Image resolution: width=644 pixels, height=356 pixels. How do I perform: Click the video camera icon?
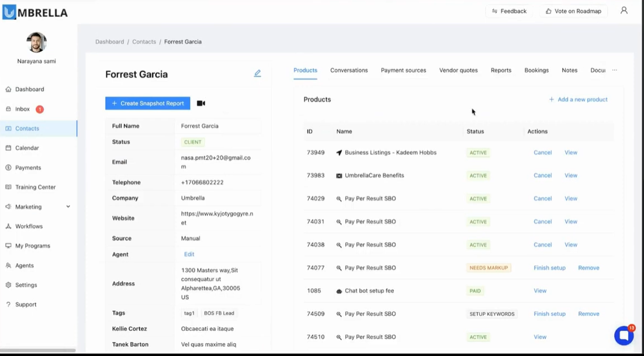201,103
